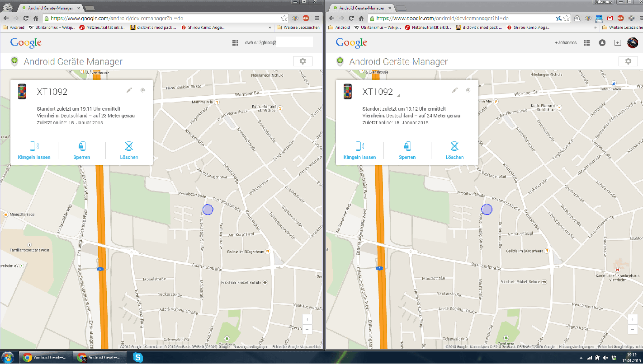Click blue location circle on left map
Viewport: 643px width, 364px height.
(208, 209)
